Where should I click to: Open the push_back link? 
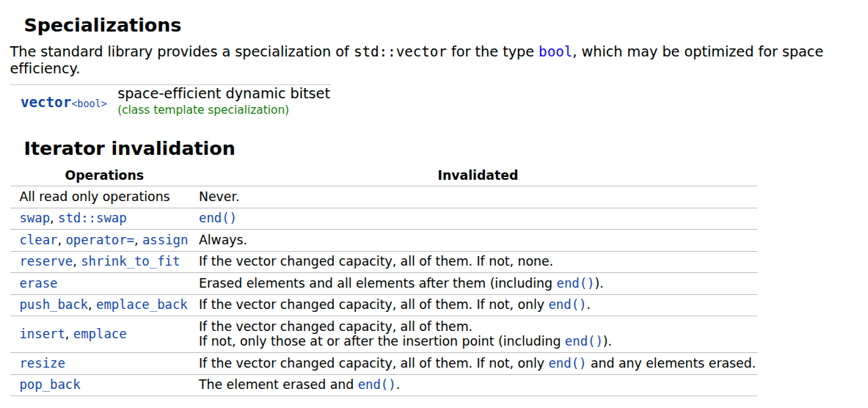pos(54,305)
